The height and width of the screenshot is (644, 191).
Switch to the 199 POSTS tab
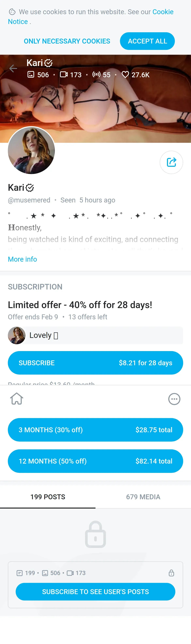48,497
